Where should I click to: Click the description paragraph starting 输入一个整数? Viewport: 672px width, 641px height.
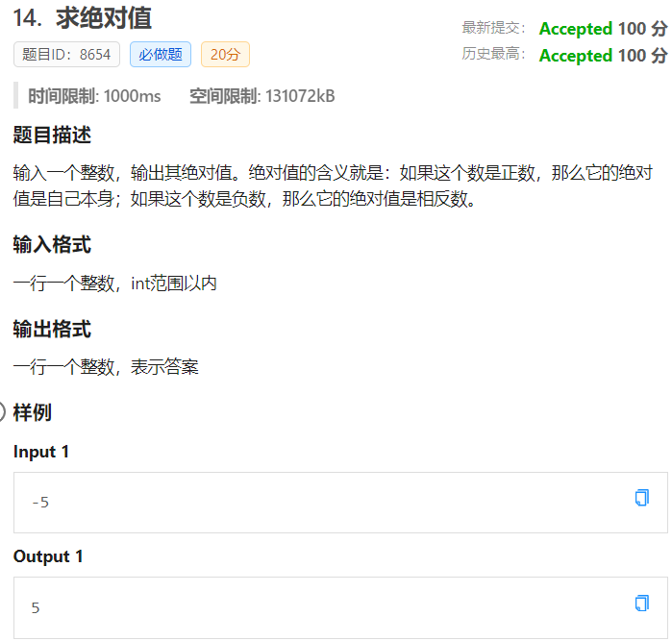click(x=333, y=186)
